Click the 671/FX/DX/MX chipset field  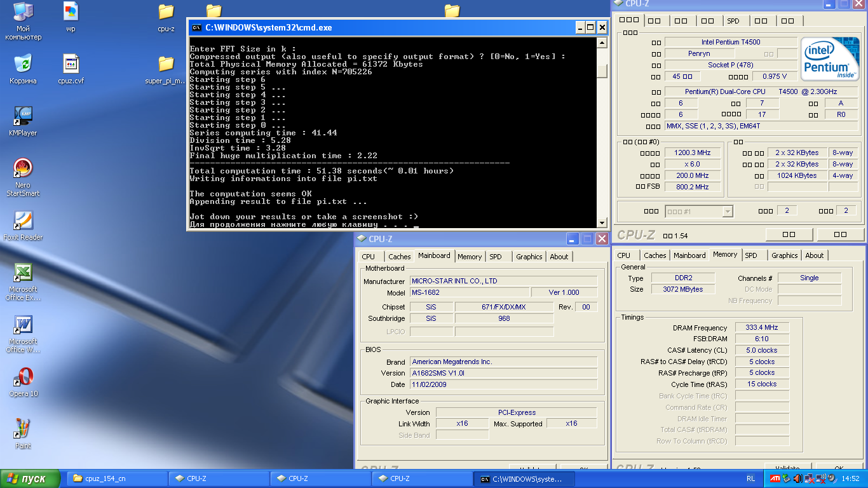[x=503, y=307]
